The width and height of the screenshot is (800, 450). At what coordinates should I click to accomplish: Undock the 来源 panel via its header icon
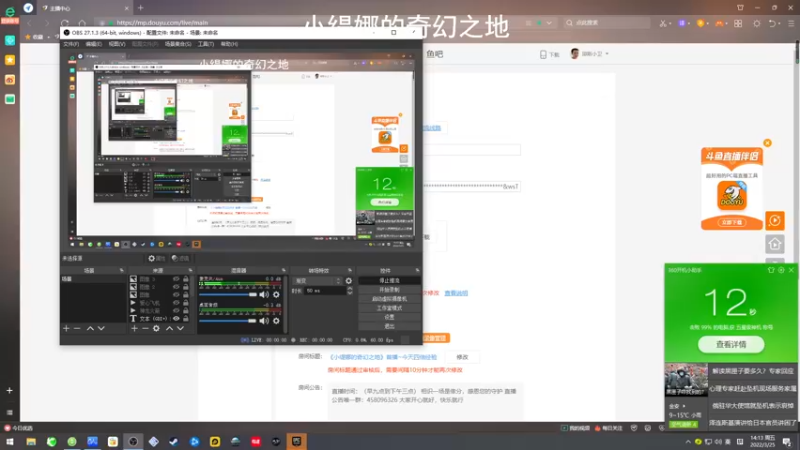pyautogui.click(x=190, y=270)
